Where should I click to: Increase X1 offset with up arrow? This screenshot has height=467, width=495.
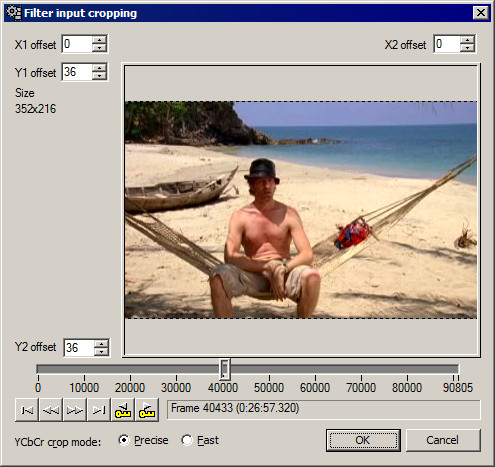pyautogui.click(x=99, y=40)
